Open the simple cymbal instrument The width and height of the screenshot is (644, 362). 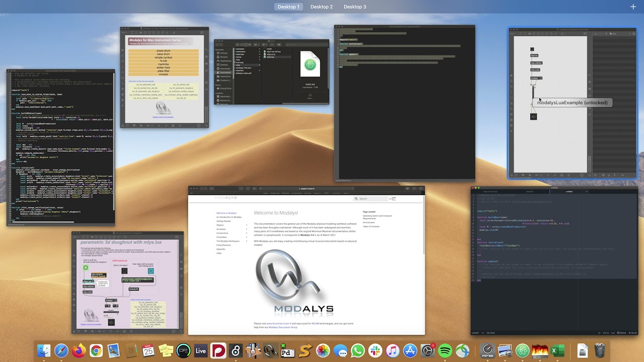pyautogui.click(x=164, y=57)
